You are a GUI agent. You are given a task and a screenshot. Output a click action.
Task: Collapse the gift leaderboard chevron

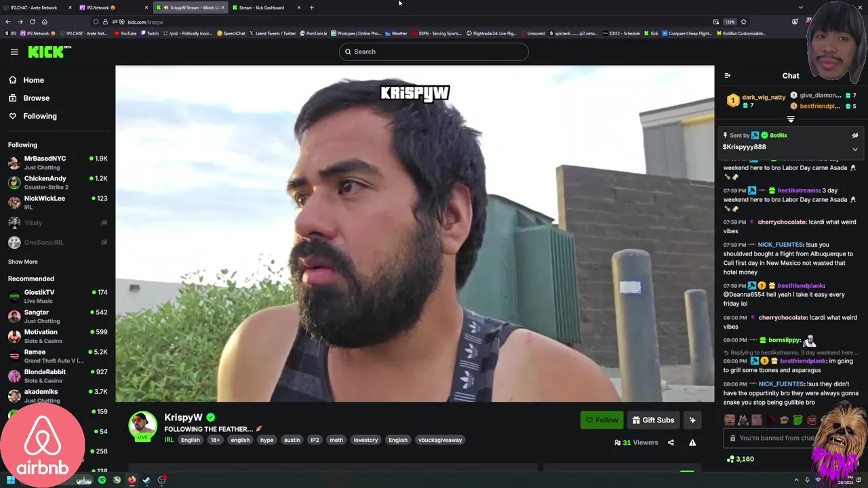(791, 119)
